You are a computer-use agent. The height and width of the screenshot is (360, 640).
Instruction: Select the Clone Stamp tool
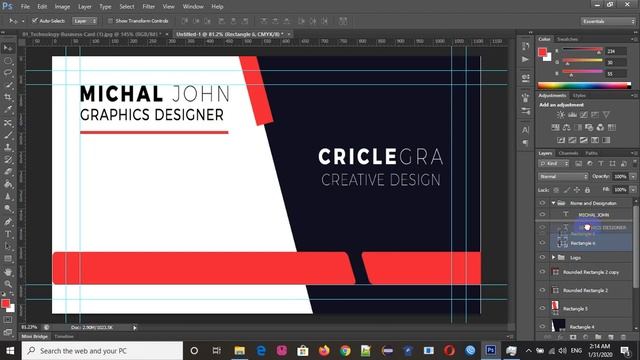pyautogui.click(x=8, y=147)
